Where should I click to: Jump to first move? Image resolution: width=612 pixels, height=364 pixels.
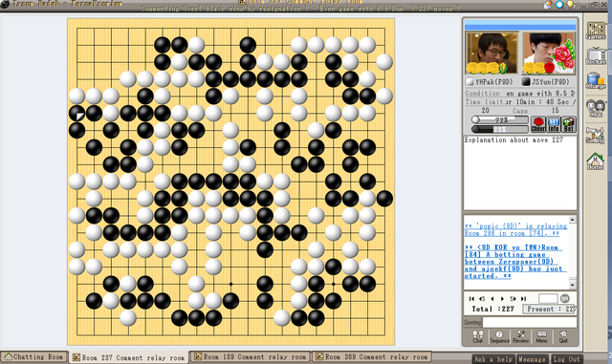(x=471, y=298)
